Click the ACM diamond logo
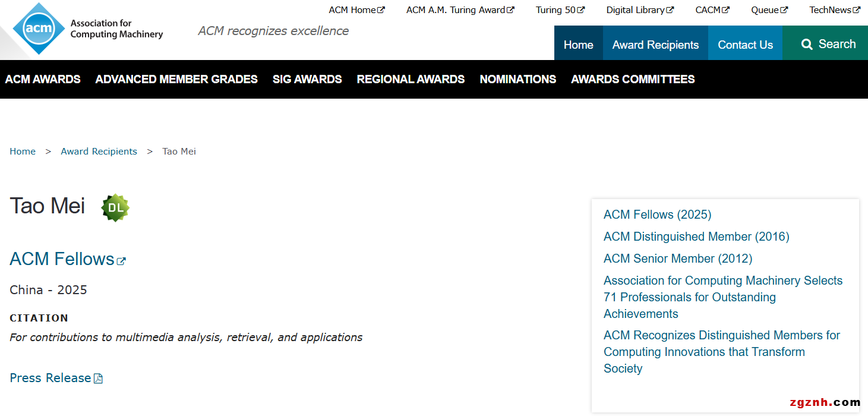This screenshot has height=416, width=868. click(x=39, y=29)
